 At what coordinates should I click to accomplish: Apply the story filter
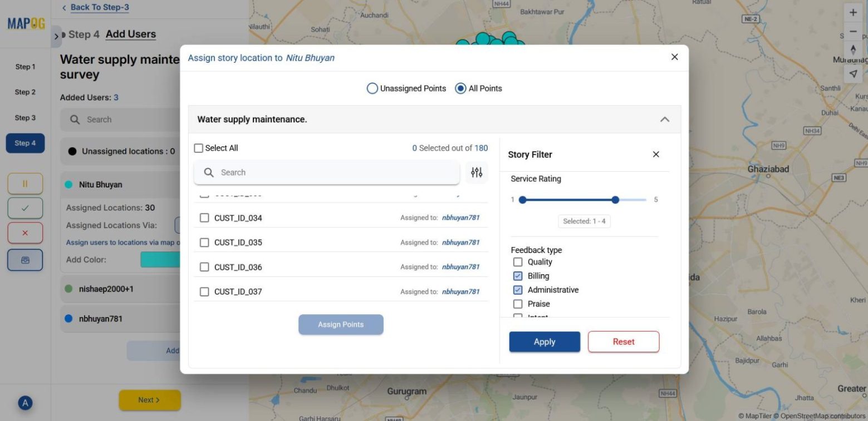[x=544, y=341]
